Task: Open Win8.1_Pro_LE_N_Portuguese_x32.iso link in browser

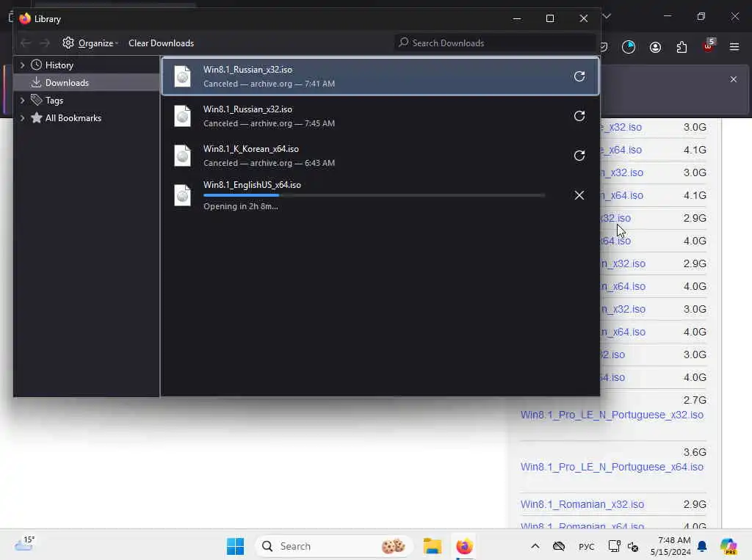Action: point(612,415)
